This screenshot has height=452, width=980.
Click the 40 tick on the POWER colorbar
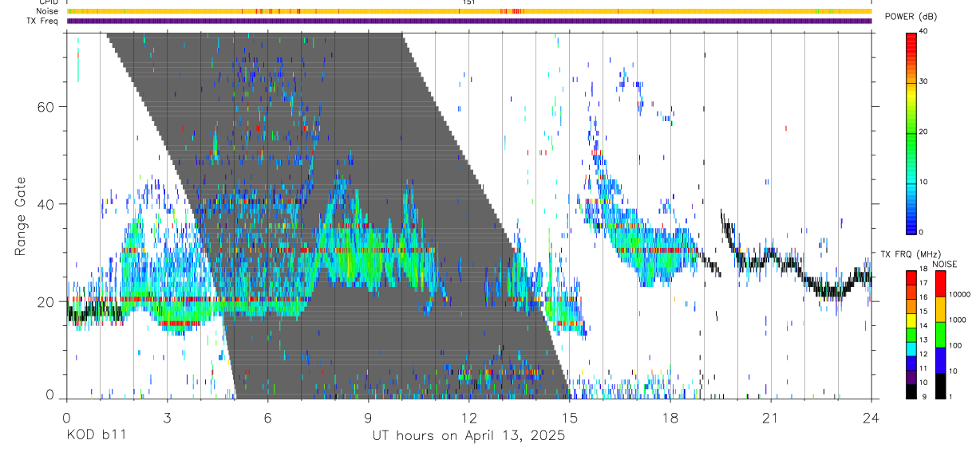pos(923,31)
